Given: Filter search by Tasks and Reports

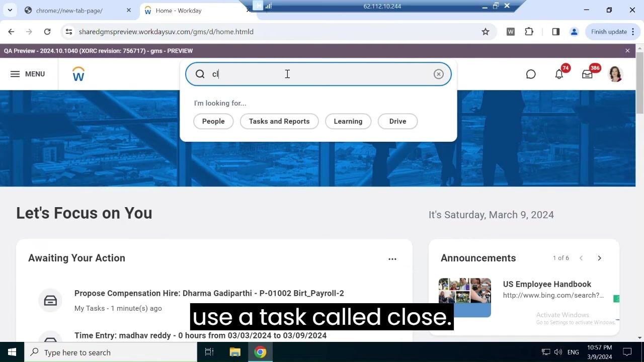Looking at the screenshot, I should (279, 121).
